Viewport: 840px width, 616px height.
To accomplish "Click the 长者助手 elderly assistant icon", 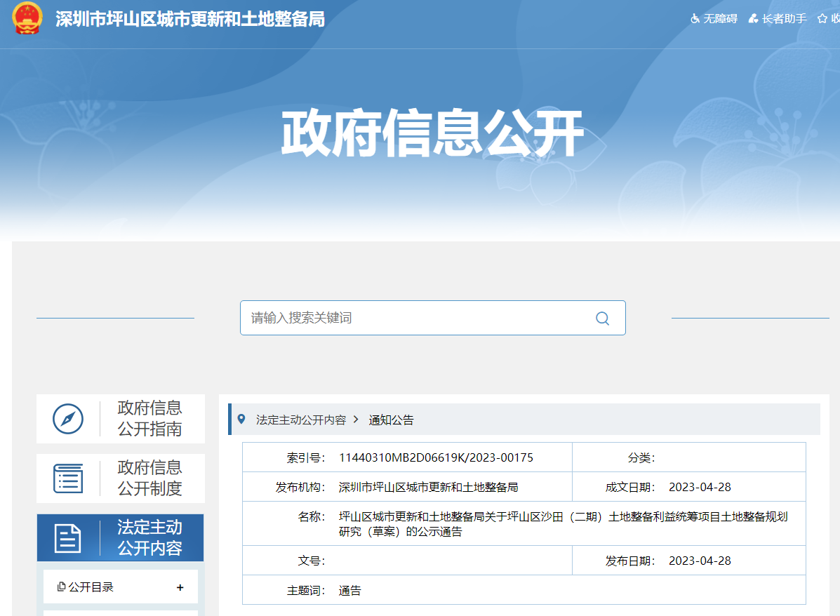I will [x=753, y=19].
